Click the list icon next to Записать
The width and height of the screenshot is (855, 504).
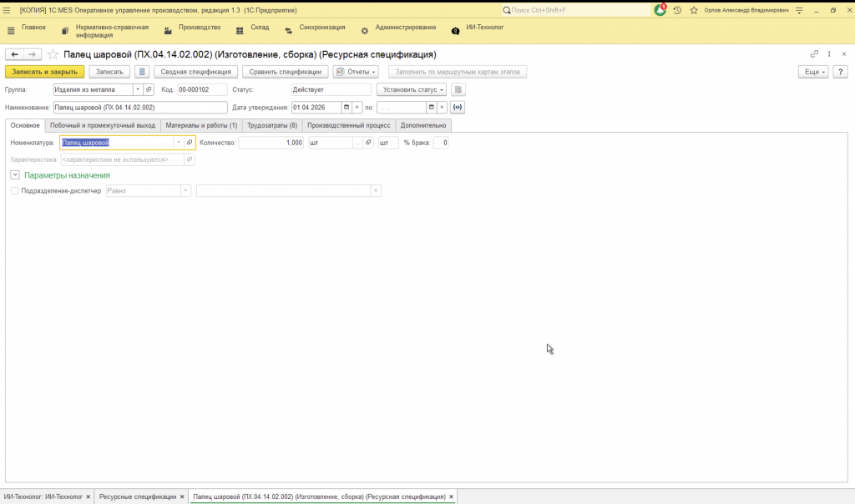142,72
